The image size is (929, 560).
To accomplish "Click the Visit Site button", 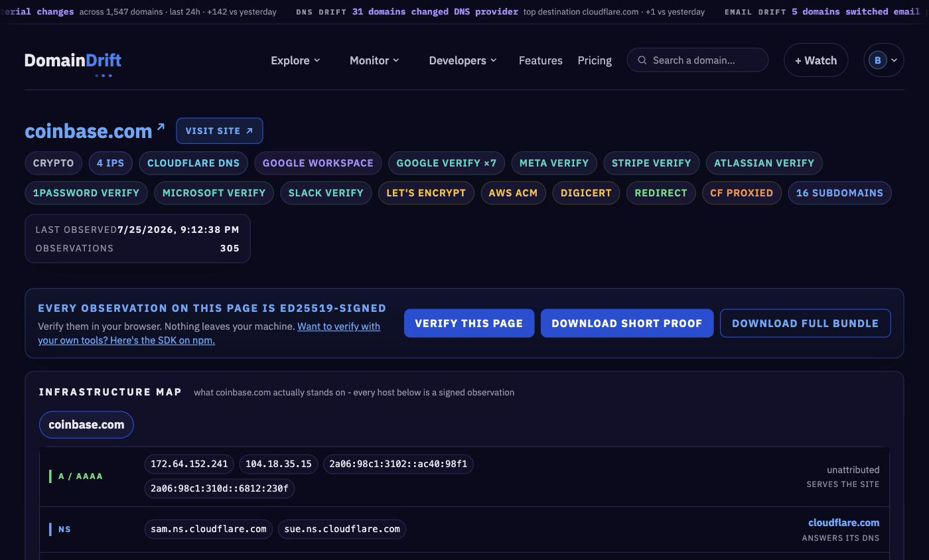I will 220,131.
